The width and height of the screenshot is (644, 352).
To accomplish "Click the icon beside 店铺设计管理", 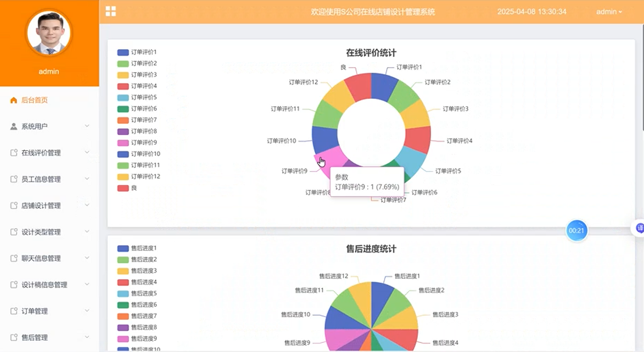I will click(x=14, y=206).
